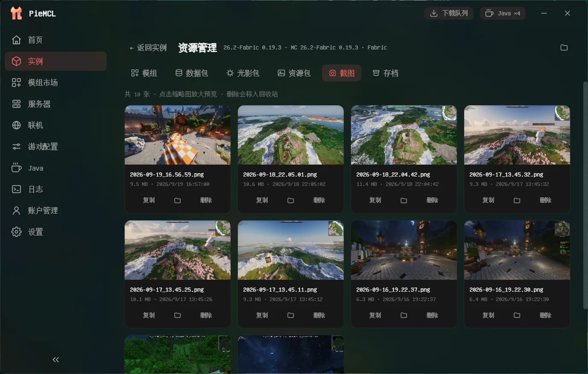This screenshot has height=374, width=588.
Task: Switch to the 资源包 tab
Action: [294, 73]
